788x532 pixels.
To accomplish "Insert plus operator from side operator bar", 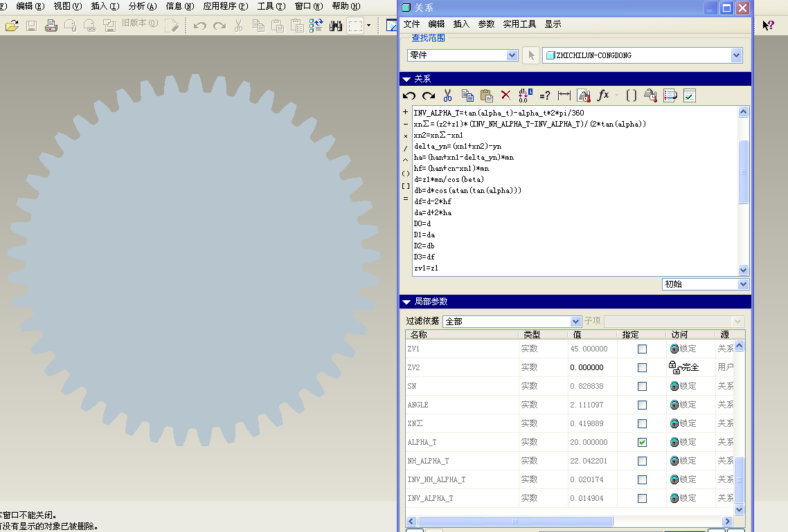I will [406, 112].
